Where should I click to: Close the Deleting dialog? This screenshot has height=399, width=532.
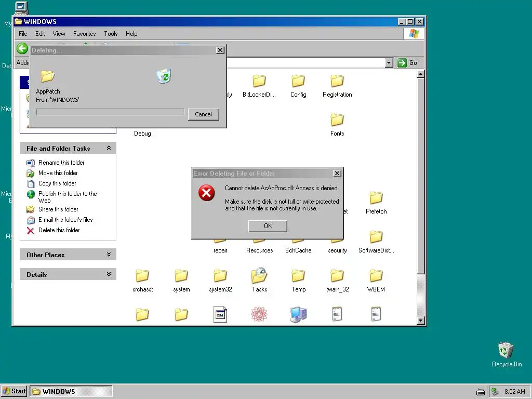(x=220, y=50)
